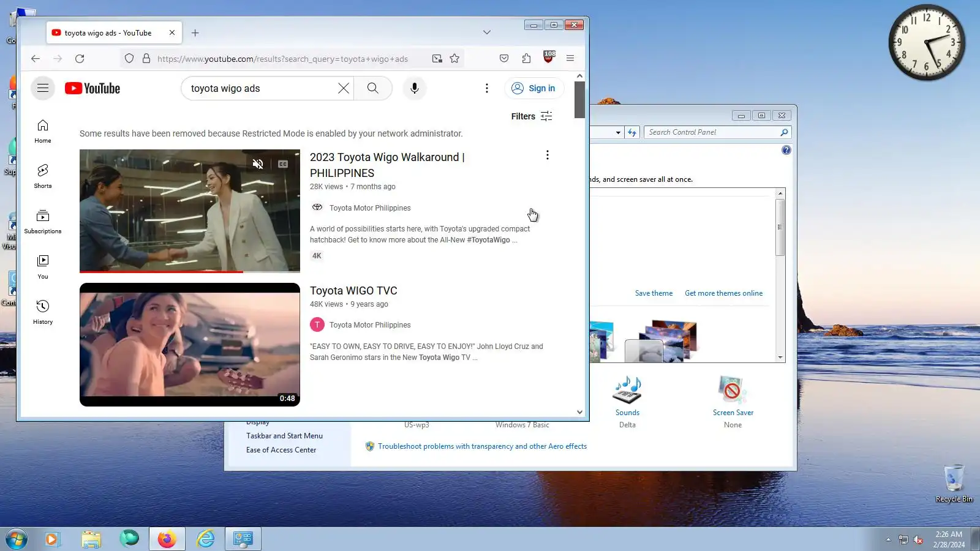Visit Toyota Motor Philippines channel of Walkaround video
Viewport: 980px width, 551px height.
[x=370, y=208]
